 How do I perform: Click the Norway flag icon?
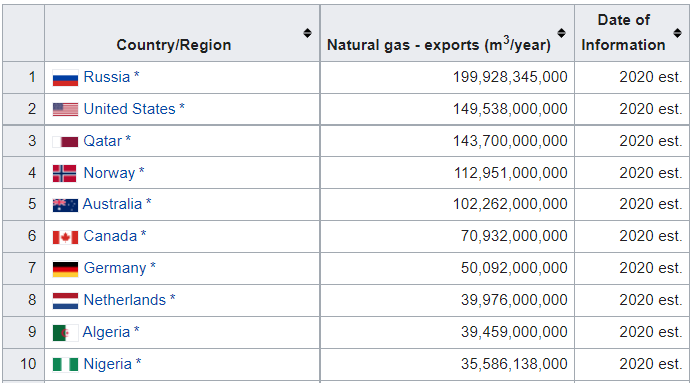(65, 173)
